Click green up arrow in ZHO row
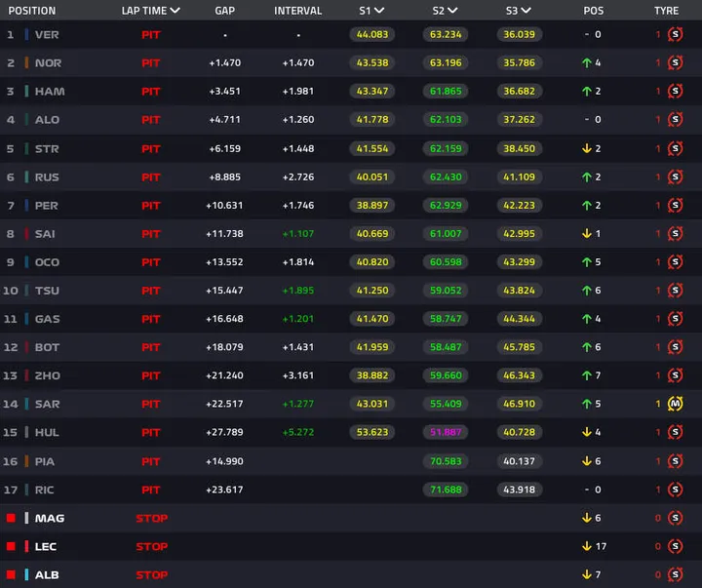Screen dimensions: 702x588 (587, 375)
